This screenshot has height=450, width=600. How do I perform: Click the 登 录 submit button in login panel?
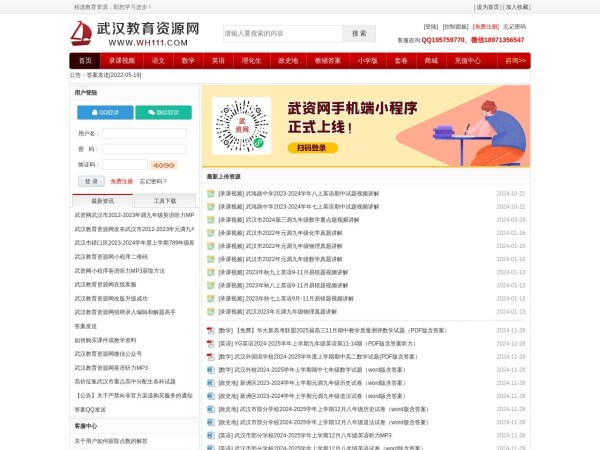90,181
